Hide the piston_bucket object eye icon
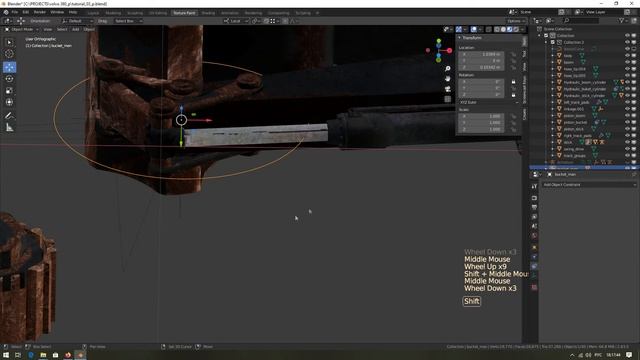The height and width of the screenshot is (360, 640). click(x=627, y=122)
